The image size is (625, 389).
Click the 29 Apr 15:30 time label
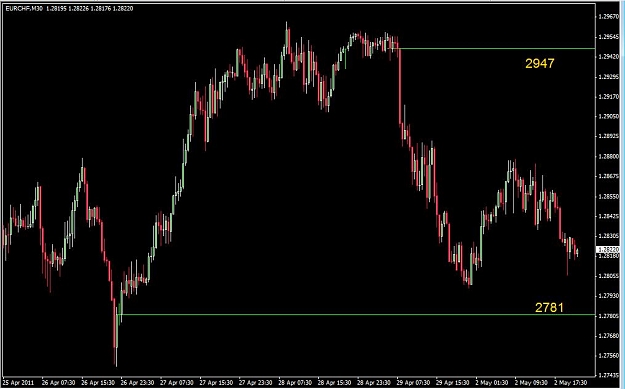tap(453, 383)
